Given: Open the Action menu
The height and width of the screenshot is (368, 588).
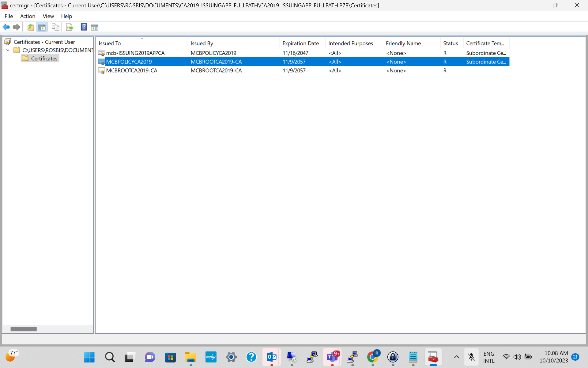Looking at the screenshot, I should coord(28,16).
